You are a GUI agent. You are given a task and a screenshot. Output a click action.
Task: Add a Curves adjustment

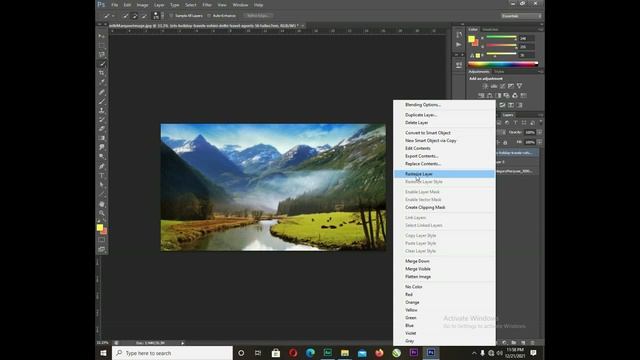(x=502, y=86)
